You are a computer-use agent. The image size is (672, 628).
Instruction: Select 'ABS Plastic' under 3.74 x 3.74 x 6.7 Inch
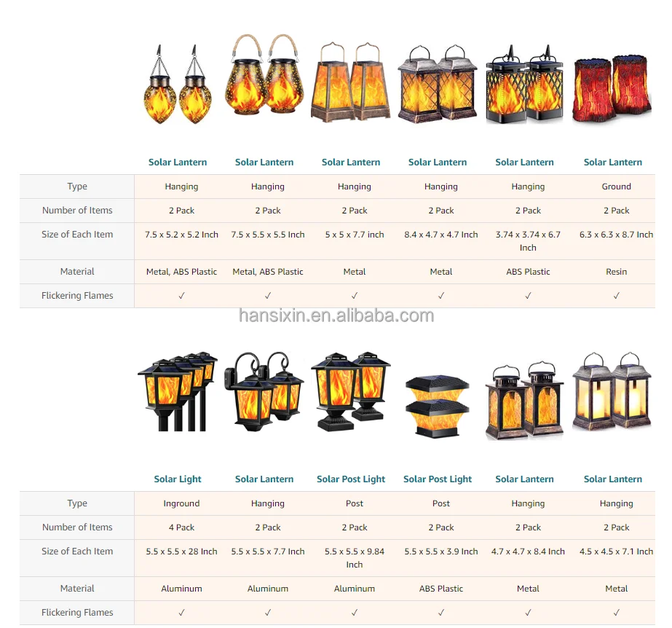pyautogui.click(x=528, y=272)
